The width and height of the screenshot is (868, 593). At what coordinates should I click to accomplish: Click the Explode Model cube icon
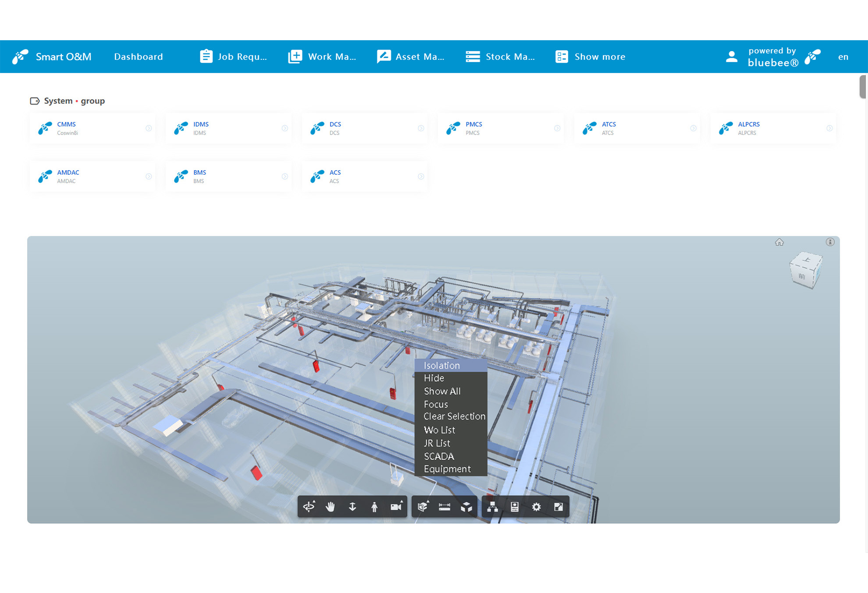[x=466, y=507]
